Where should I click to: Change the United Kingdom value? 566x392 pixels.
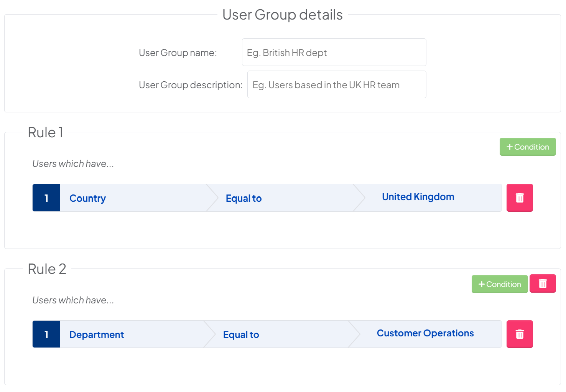coord(418,197)
